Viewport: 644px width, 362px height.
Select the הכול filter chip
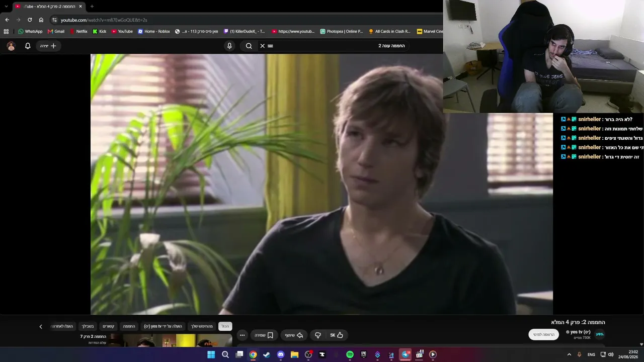pos(225,326)
